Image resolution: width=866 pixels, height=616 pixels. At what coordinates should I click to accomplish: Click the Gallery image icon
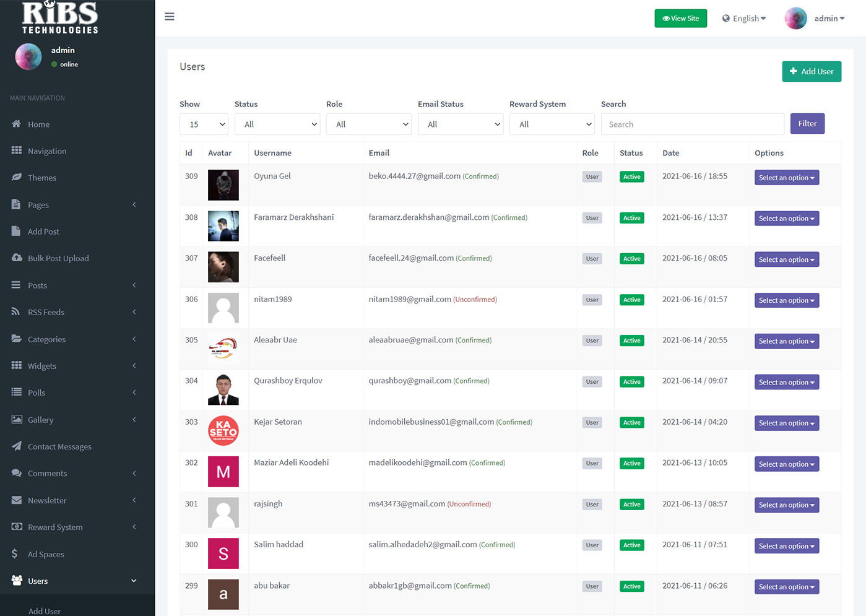pos(17,420)
